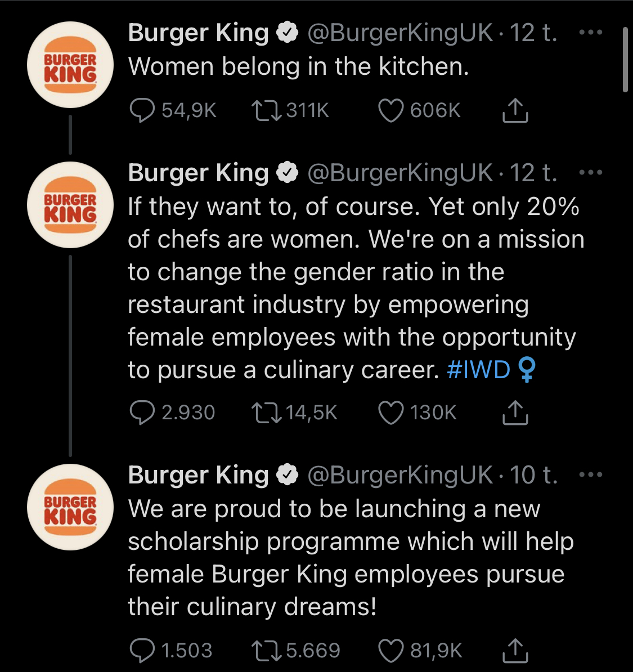The height and width of the screenshot is (672, 633).
Task: Like the scholarship programme tweet
Action: [390, 651]
